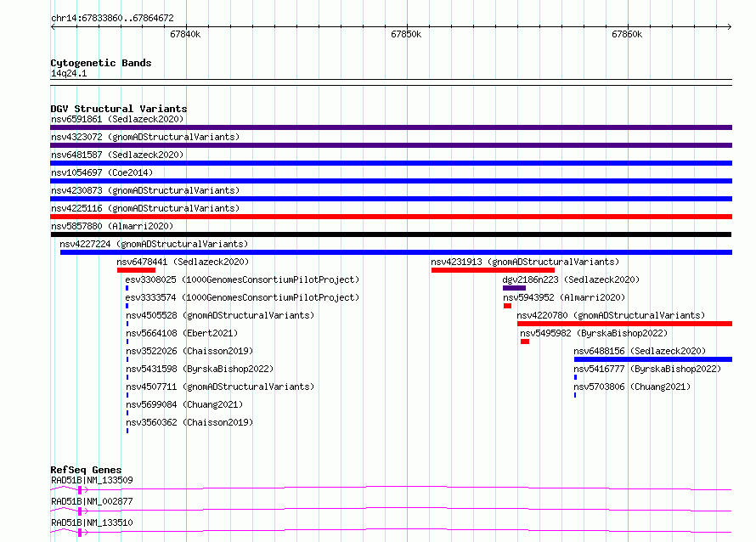Click nsv5416777 (ByrskaBishop2022) label
Image resolution: width=756 pixels, height=542 pixels.
click(647, 369)
